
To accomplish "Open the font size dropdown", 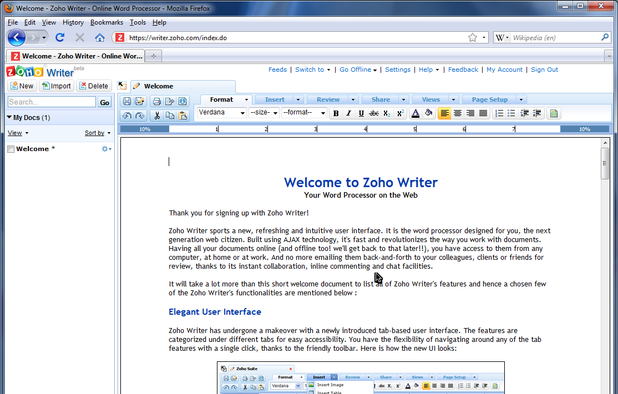I will 264,113.
